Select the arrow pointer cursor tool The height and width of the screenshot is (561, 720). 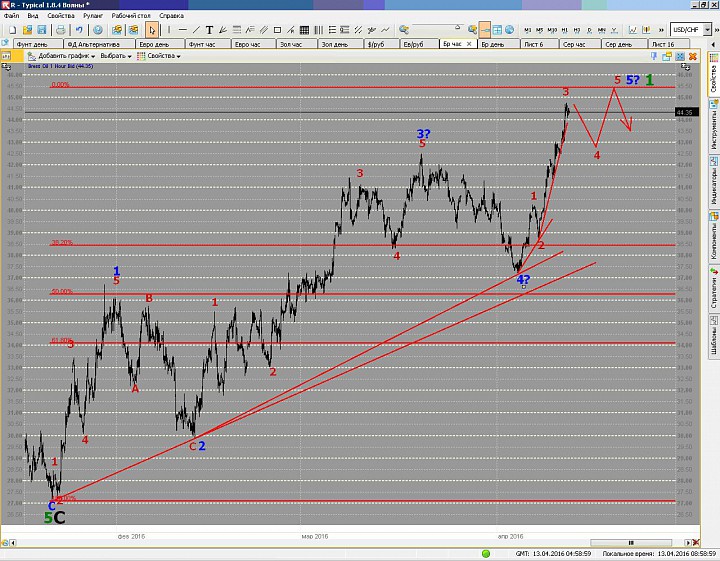click(152, 30)
